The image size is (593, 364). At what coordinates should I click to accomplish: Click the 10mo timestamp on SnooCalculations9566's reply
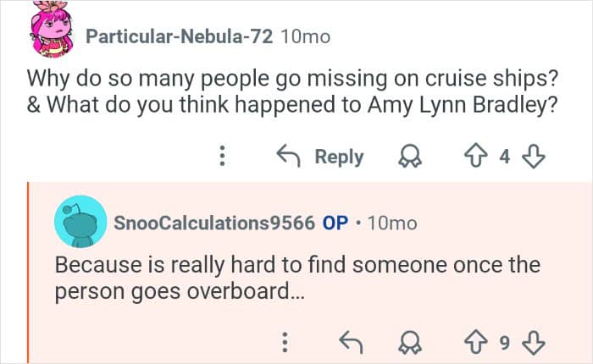pos(393,223)
